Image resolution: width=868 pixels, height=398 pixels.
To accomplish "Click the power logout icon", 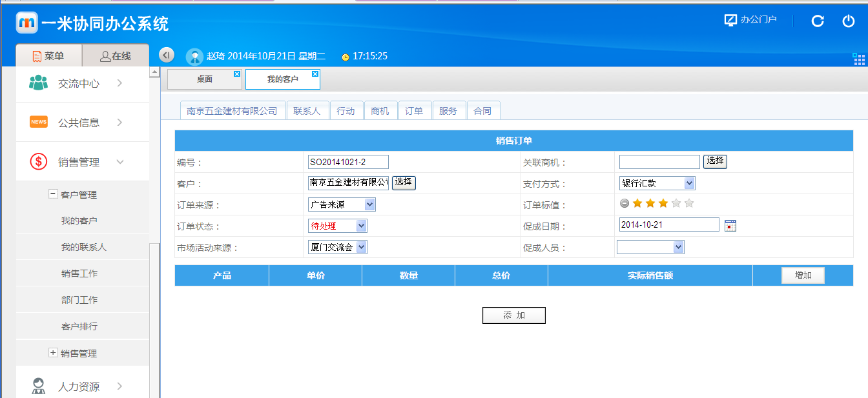I will pyautogui.click(x=849, y=21).
